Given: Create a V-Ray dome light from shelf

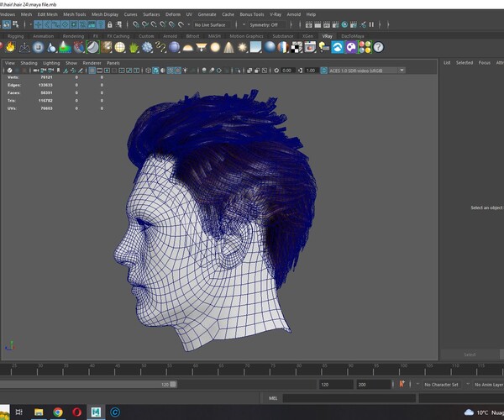Looking at the screenshot, I should tap(187, 48).
